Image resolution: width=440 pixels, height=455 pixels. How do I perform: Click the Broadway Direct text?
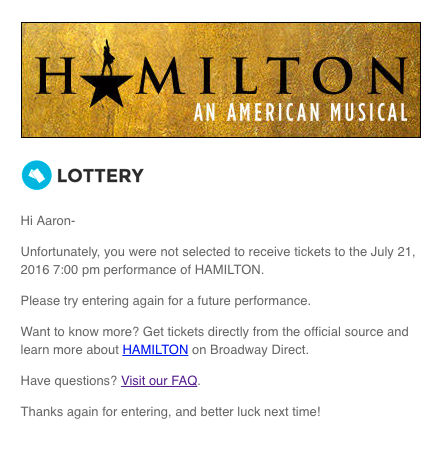click(258, 350)
